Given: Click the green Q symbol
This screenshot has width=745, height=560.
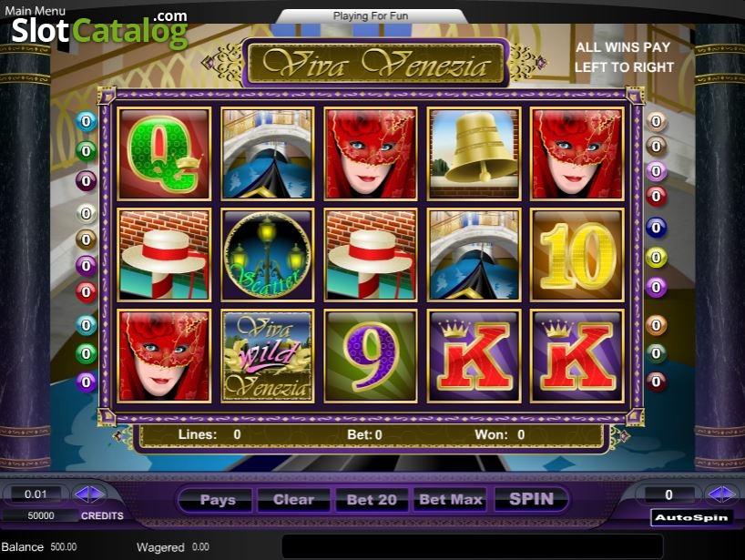Looking at the screenshot, I should point(164,153).
